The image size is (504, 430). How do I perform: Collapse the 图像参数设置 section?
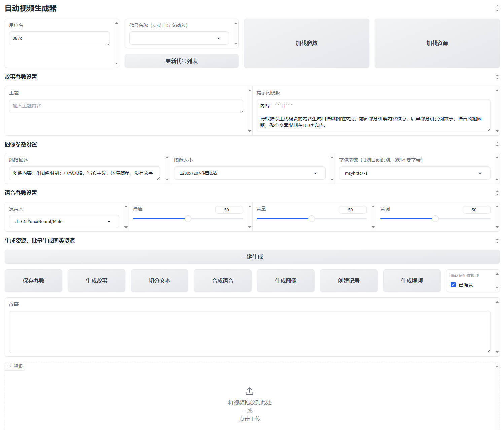coord(497,144)
